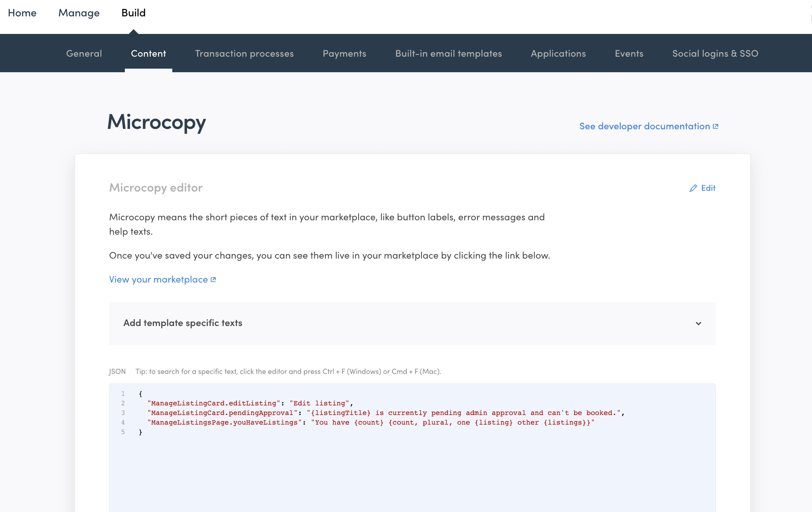Select the Build top menu
The image size is (812, 512).
click(x=134, y=13)
